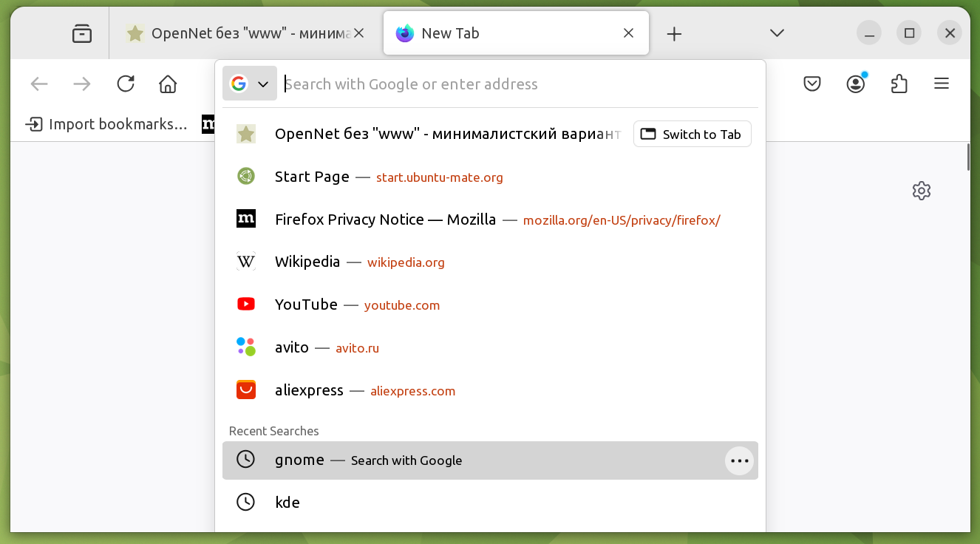This screenshot has width=980, height=544.
Task: Click the page vertical scrollbar
Action: tap(968, 159)
